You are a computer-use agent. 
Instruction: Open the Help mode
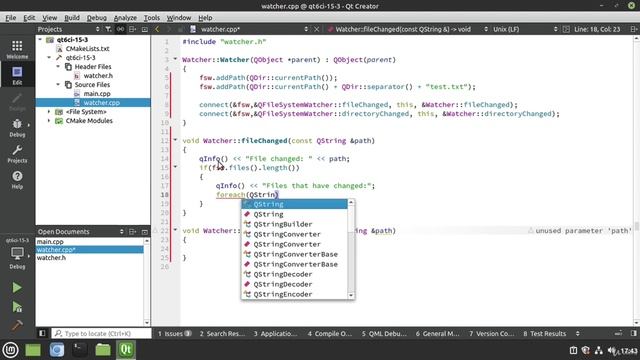(17, 180)
